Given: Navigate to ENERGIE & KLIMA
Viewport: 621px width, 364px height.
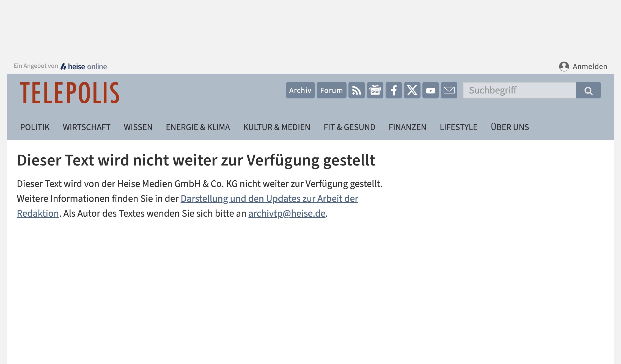Looking at the screenshot, I should pyautogui.click(x=198, y=127).
